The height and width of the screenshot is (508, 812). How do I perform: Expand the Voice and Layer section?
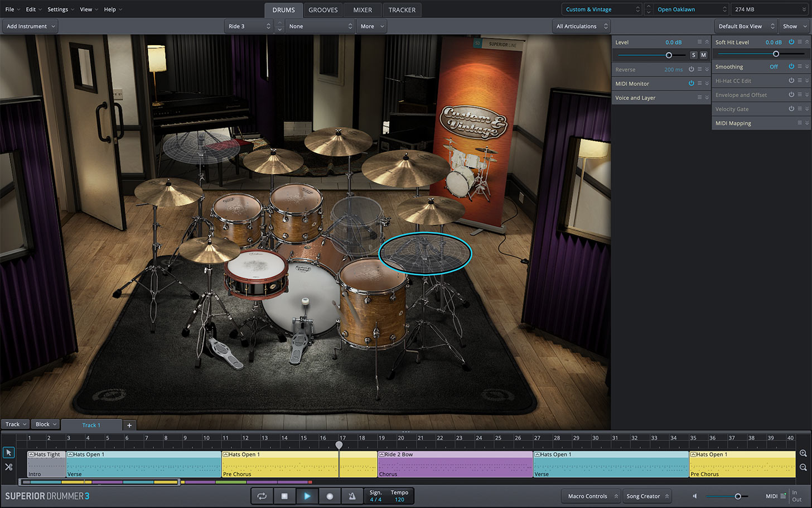707,98
